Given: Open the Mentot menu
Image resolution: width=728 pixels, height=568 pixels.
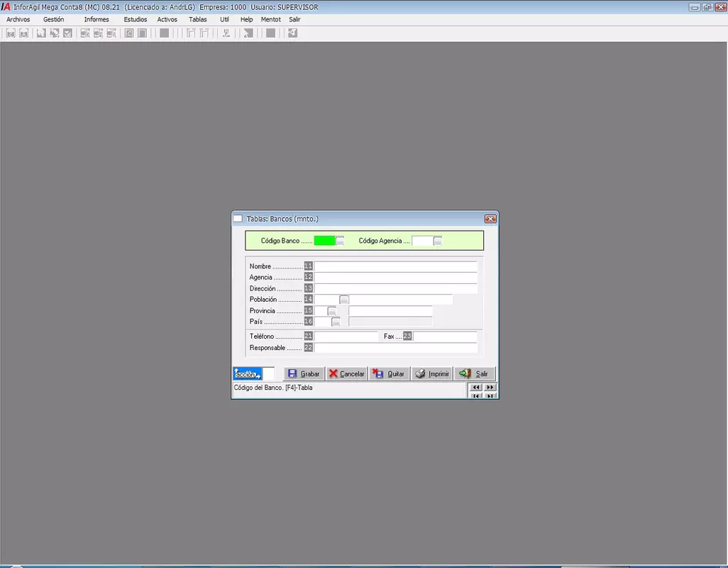Looking at the screenshot, I should [x=270, y=19].
